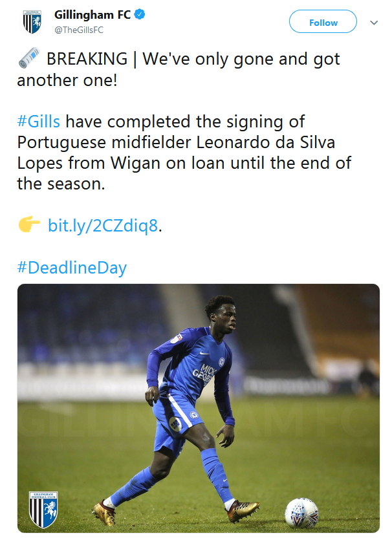Click the football in the photo
Viewport: 392px width, 538px height.
(x=301, y=512)
